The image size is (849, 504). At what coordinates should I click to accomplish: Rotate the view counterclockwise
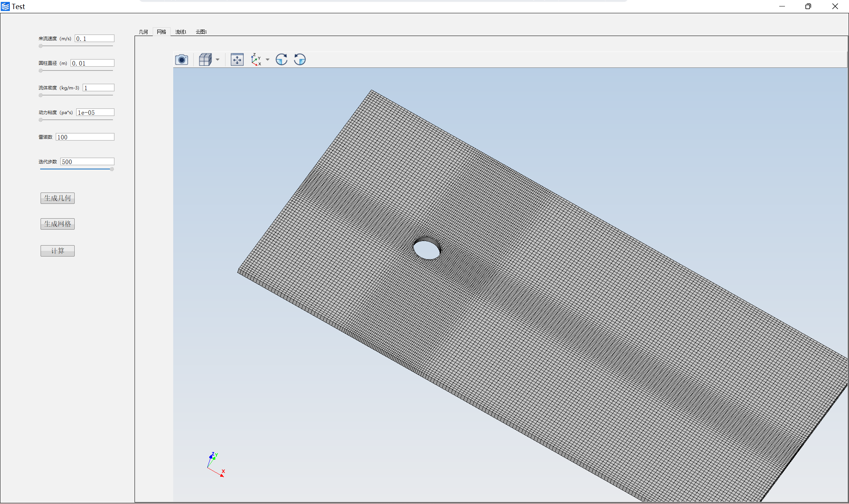(300, 59)
